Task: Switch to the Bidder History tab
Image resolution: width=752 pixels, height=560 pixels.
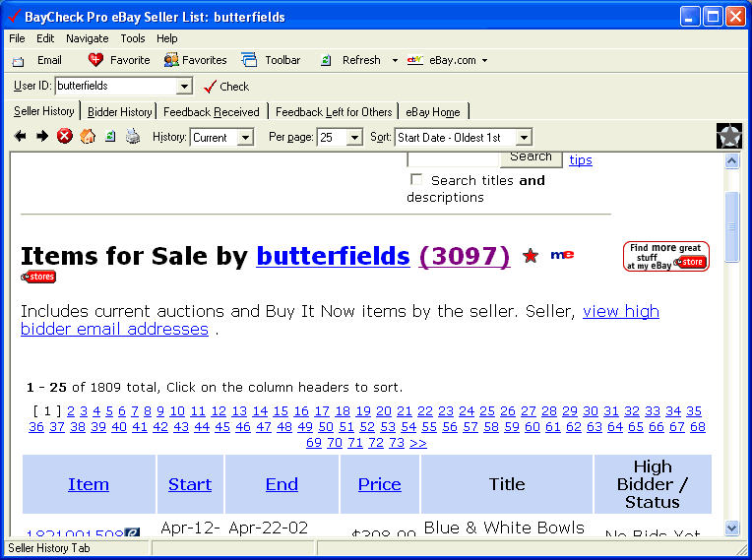Action: tap(119, 112)
